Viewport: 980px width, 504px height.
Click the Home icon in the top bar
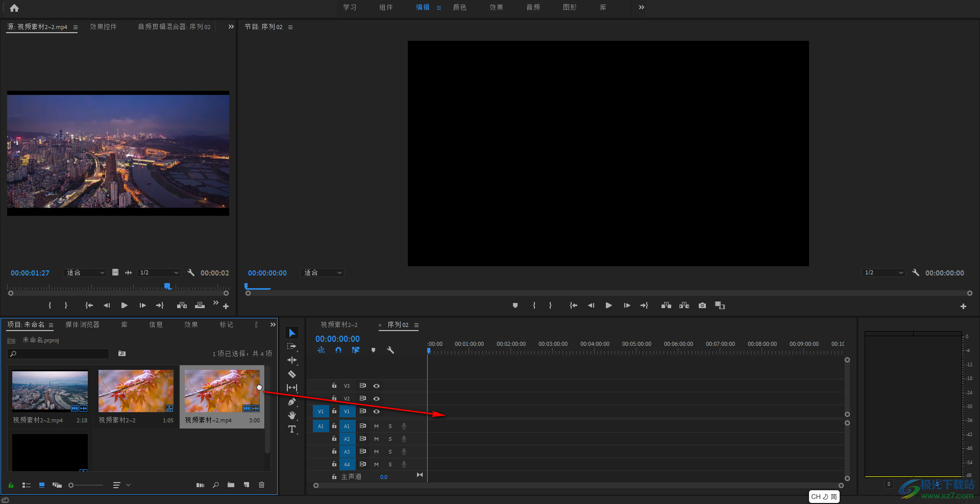[14, 8]
